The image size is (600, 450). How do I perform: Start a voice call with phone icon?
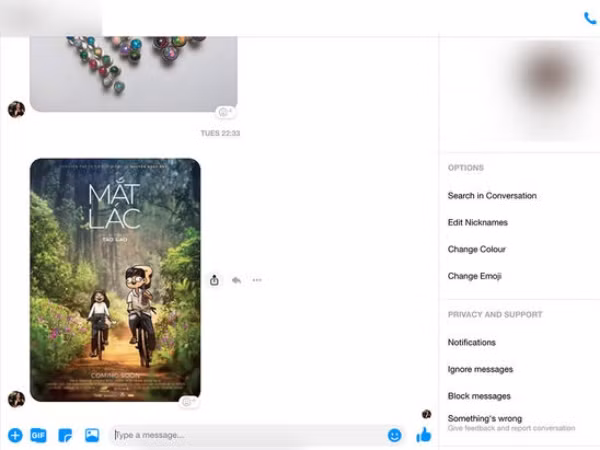coord(590,18)
